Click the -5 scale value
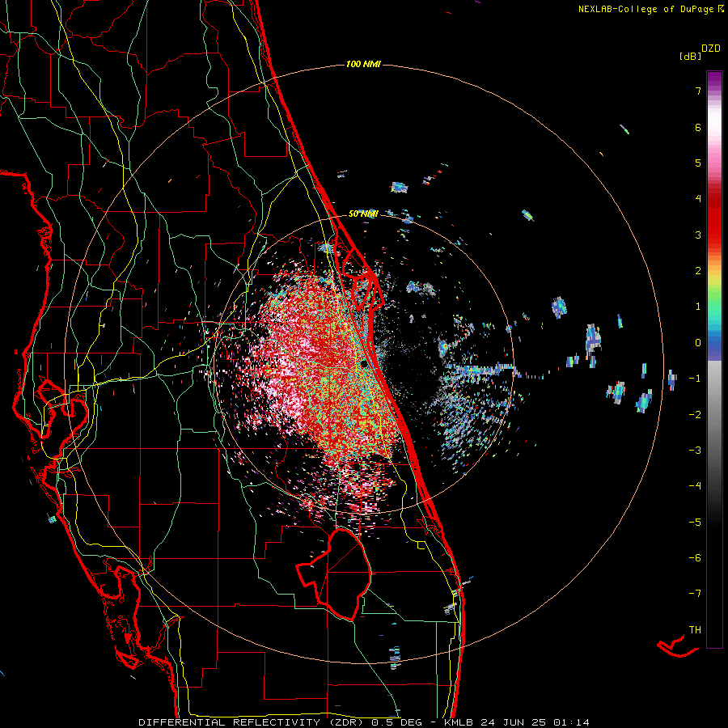 pos(695,523)
